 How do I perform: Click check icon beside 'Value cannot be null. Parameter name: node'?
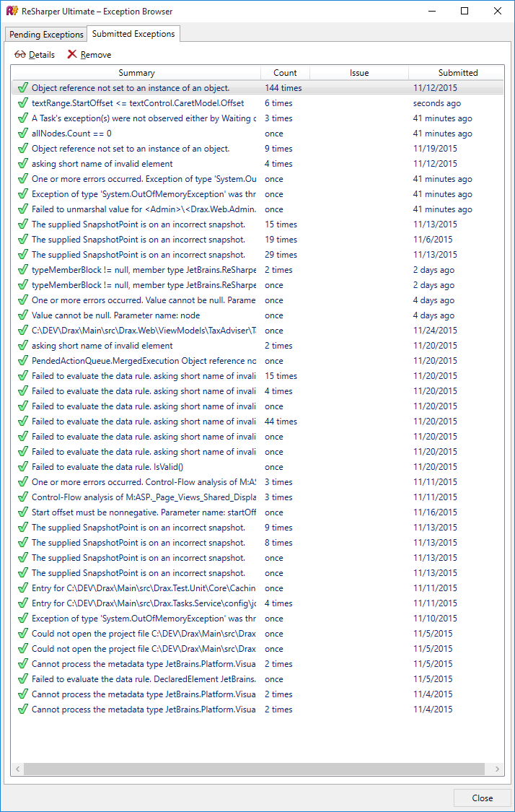tap(23, 315)
